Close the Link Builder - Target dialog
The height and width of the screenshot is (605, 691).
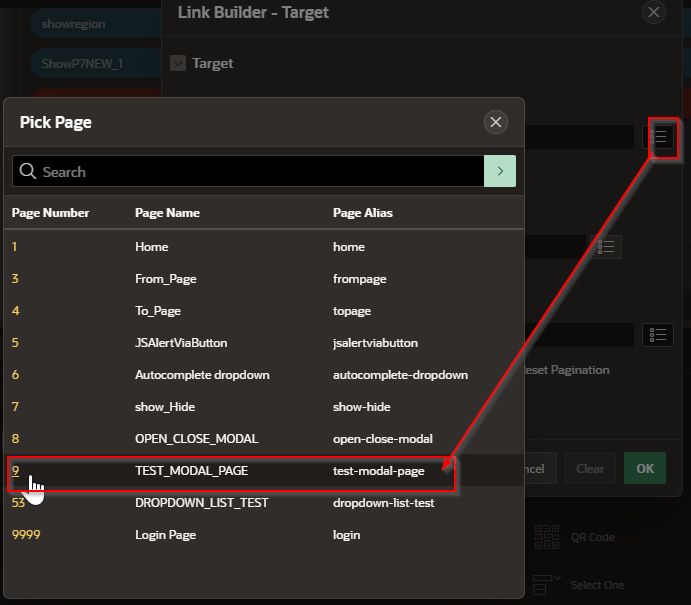653,12
